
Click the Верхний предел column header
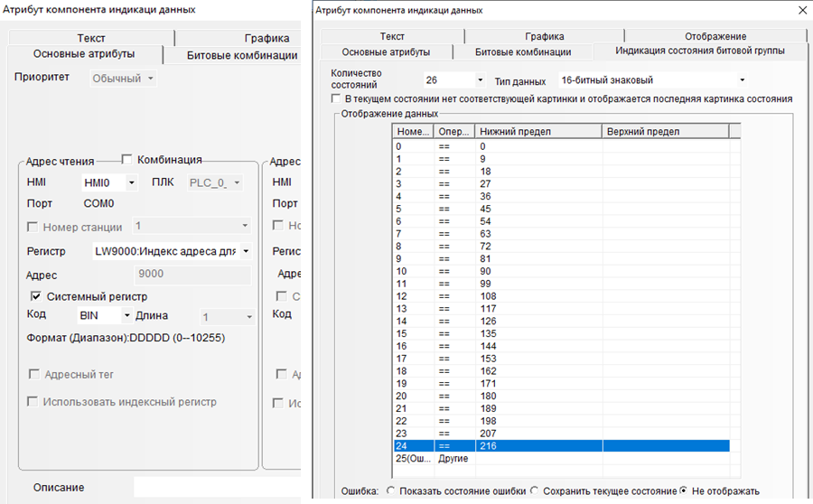pos(665,132)
